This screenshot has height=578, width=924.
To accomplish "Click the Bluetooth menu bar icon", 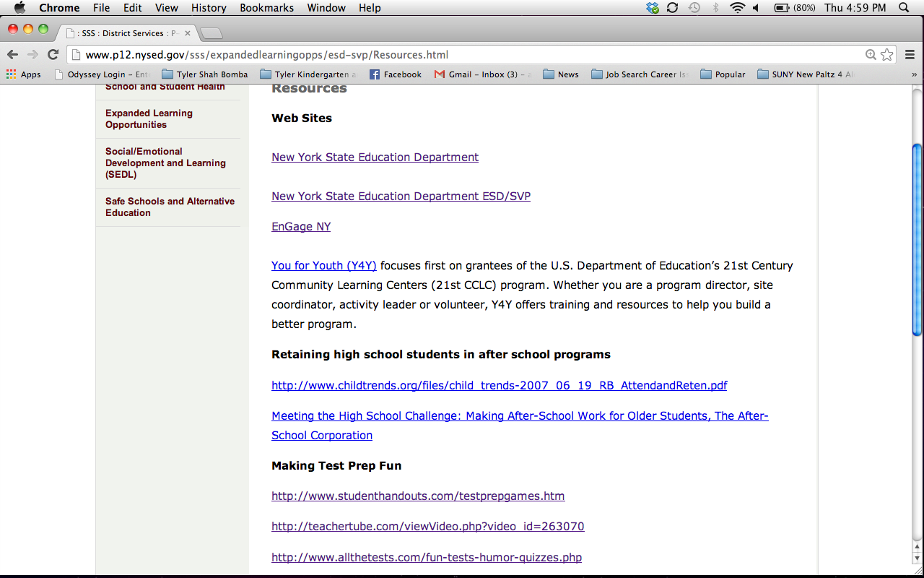I will 715,8.
